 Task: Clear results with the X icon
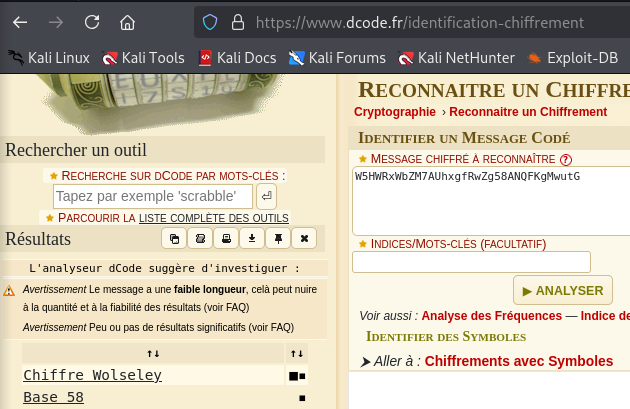tap(304, 239)
